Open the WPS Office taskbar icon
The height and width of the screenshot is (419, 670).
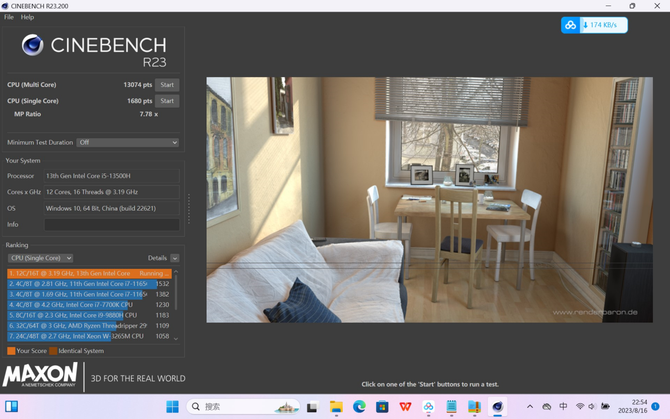pyautogui.click(x=406, y=407)
